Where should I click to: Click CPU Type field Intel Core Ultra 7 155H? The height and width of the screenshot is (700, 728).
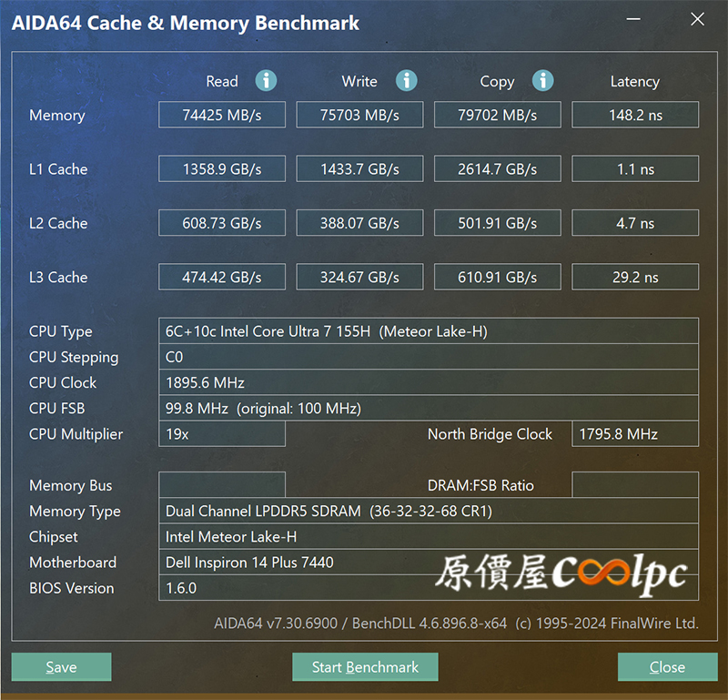(429, 331)
